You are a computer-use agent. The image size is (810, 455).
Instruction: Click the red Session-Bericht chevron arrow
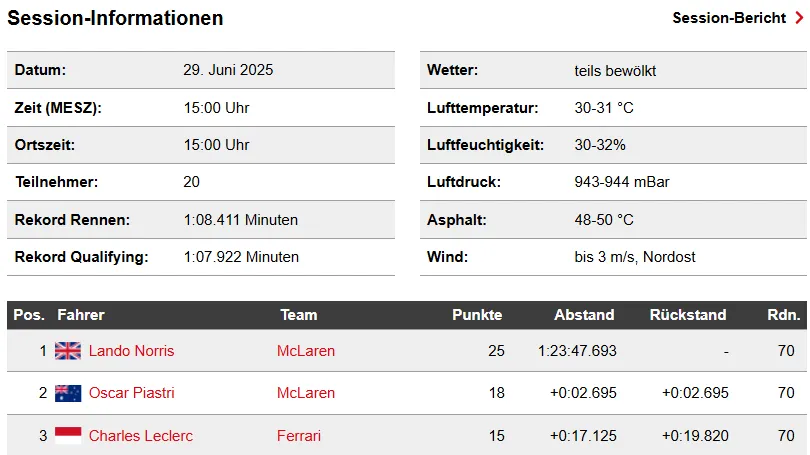click(799, 18)
